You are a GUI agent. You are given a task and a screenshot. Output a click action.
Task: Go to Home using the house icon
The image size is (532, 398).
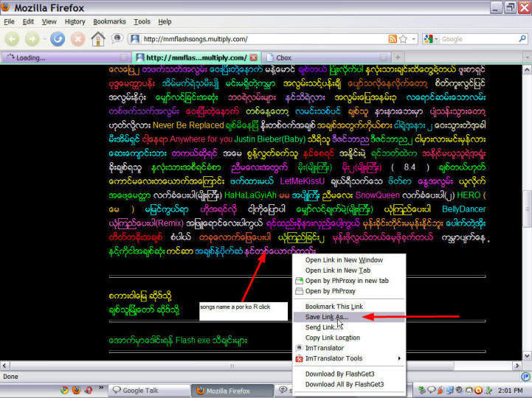coord(98,38)
